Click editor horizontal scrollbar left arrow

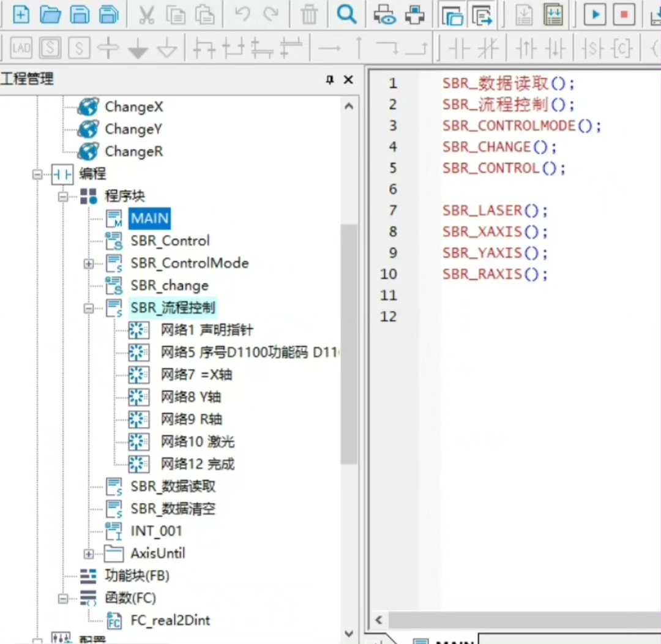tap(379, 620)
